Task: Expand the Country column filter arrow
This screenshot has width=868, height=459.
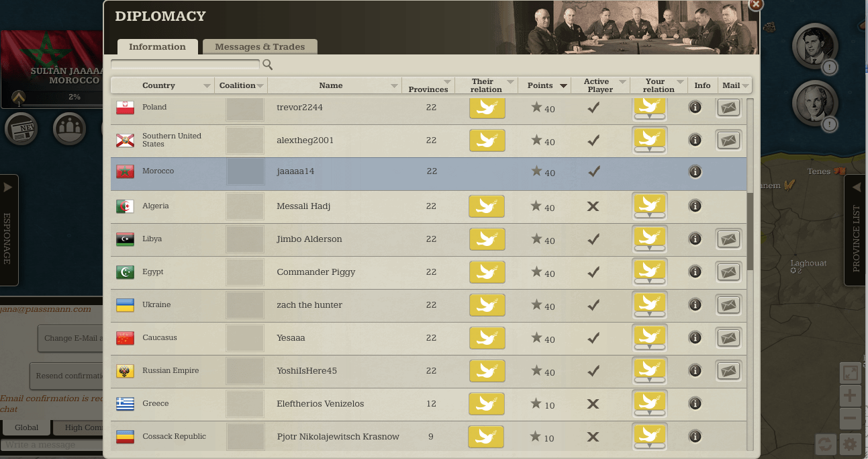Action: pos(207,86)
